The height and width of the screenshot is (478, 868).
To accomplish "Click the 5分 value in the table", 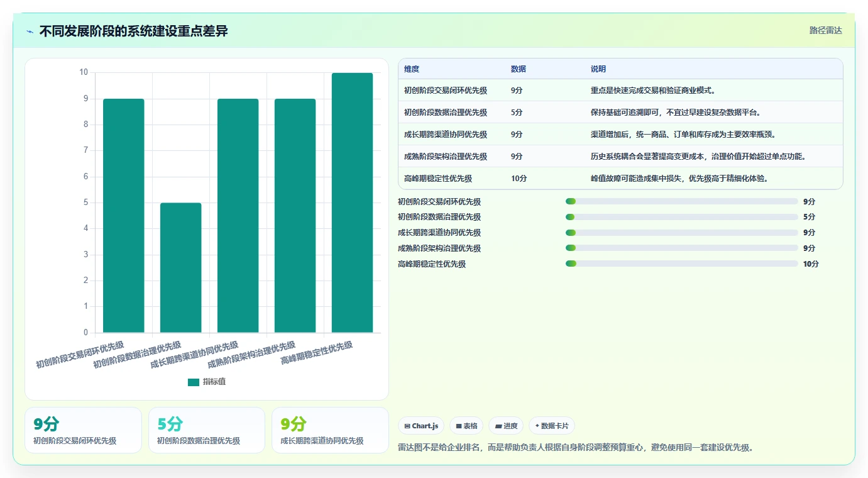I will click(x=517, y=113).
